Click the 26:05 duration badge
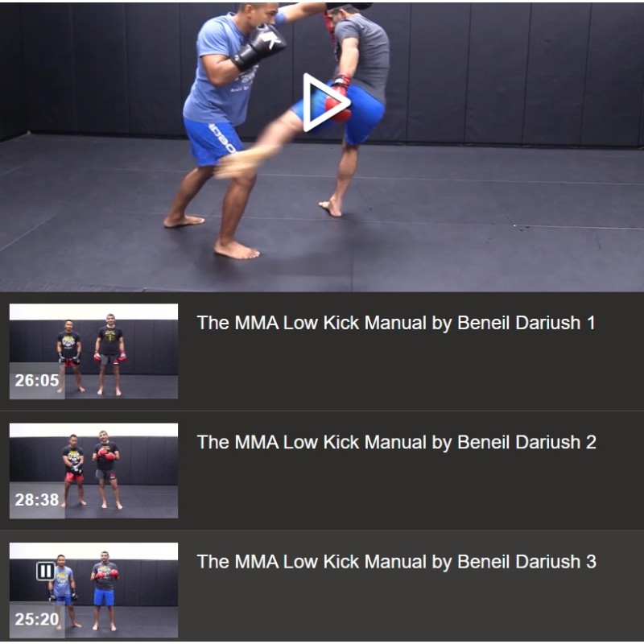 37,381
